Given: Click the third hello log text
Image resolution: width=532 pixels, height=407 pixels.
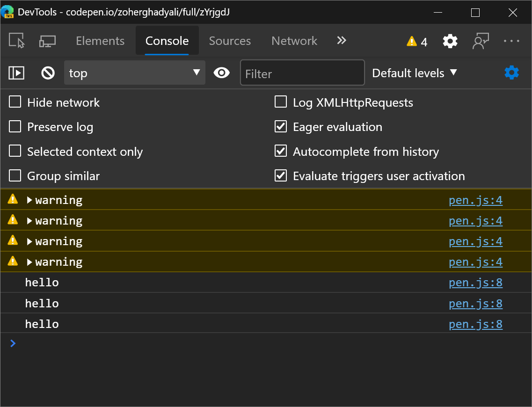Looking at the screenshot, I should coord(42,324).
